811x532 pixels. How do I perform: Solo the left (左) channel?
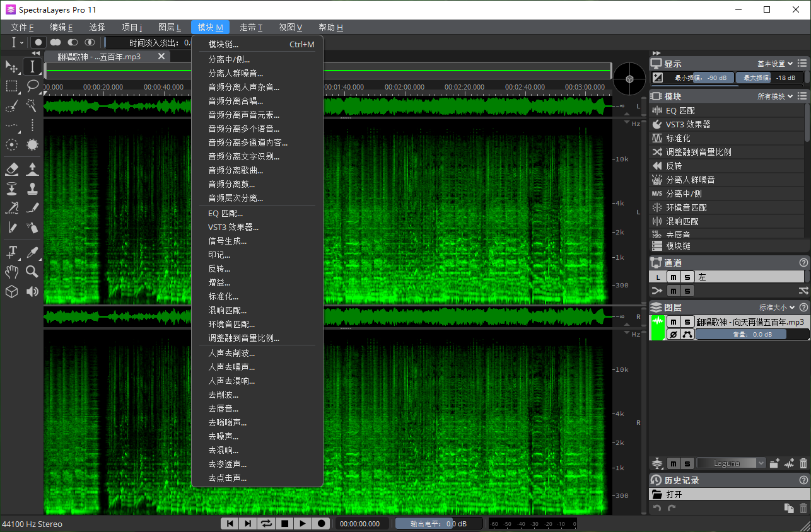point(688,277)
